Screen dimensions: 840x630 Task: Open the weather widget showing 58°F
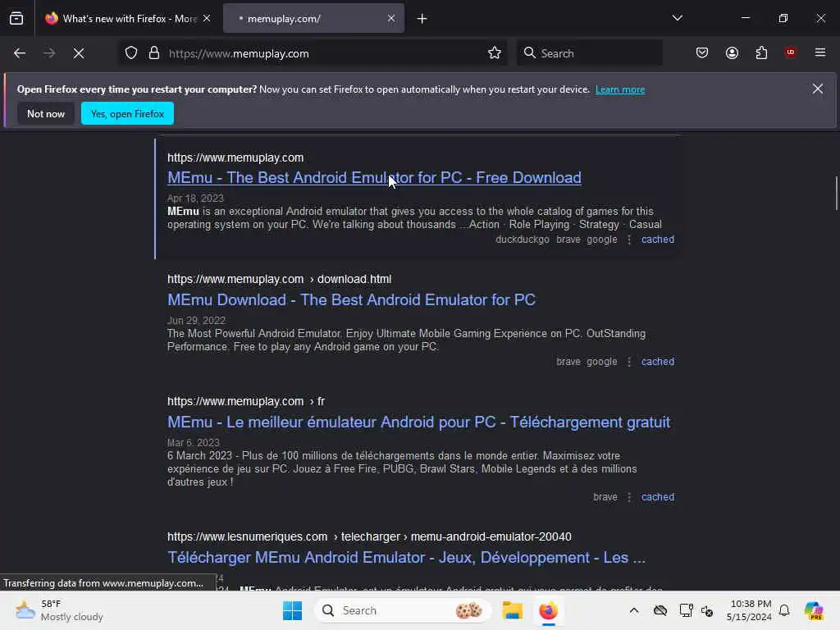(59, 610)
